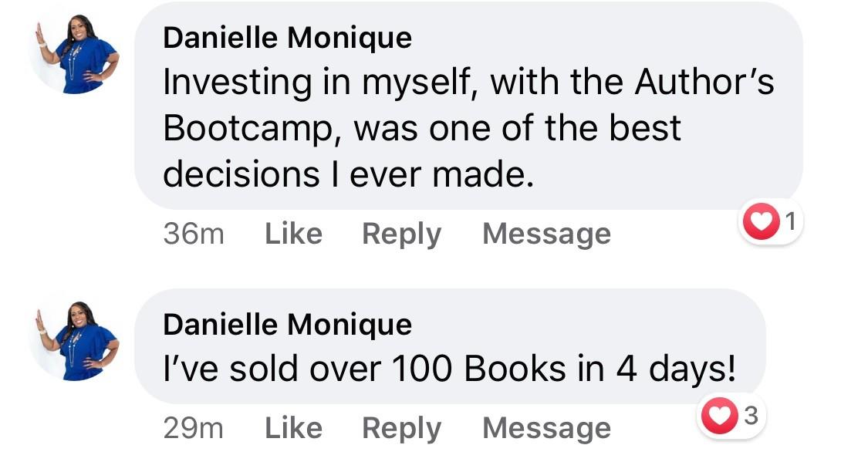The width and height of the screenshot is (868, 462).
Task: View the reaction count "3" on the second comment
Action: [x=750, y=417]
